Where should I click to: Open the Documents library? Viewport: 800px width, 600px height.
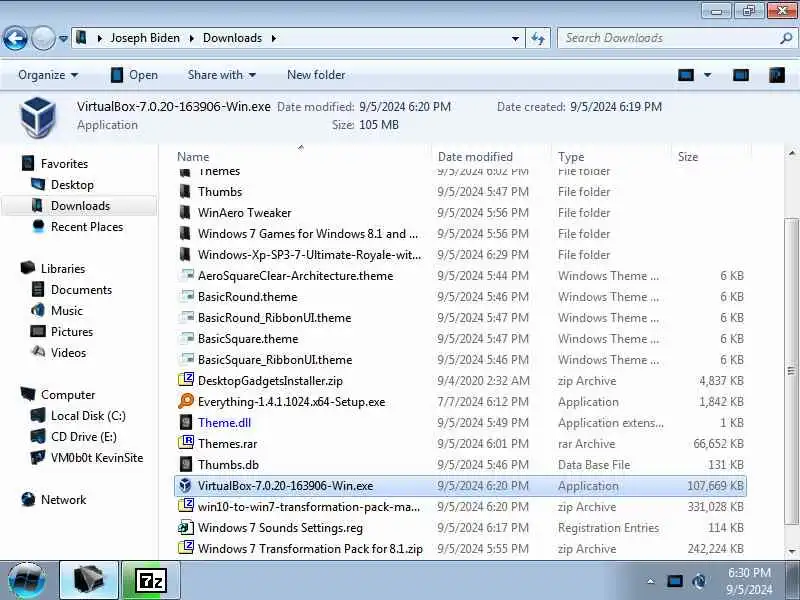pyautogui.click(x=81, y=290)
